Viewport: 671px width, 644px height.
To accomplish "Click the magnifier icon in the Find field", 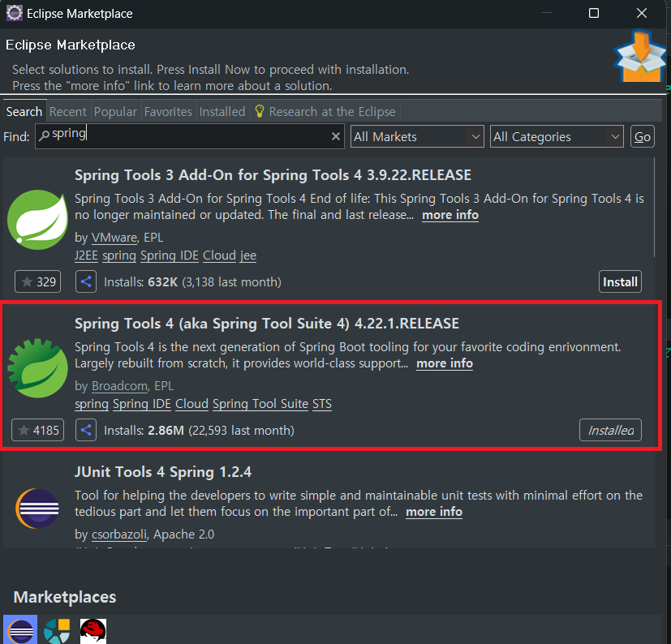I will coord(44,135).
